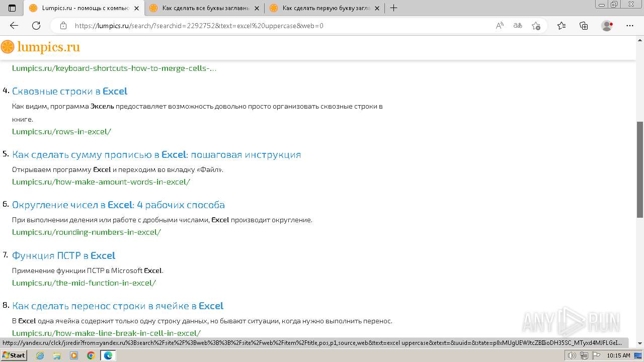Open the browser profile avatar
Viewport: 644px width, 362px height.
tap(607, 26)
